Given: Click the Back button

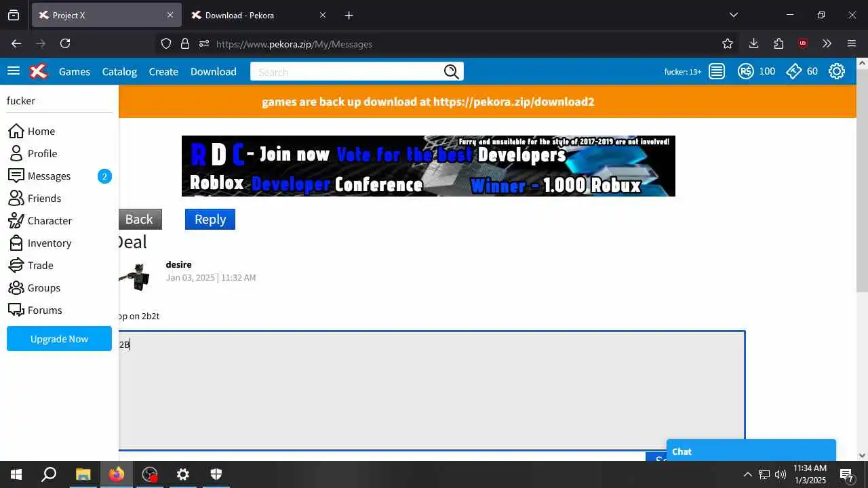Looking at the screenshot, I should (140, 219).
